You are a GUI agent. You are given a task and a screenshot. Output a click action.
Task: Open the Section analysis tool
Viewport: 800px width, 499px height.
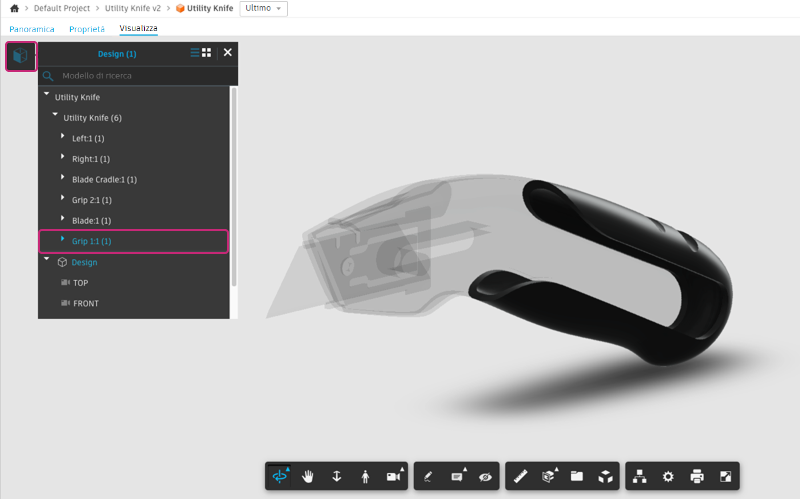[x=548, y=477]
